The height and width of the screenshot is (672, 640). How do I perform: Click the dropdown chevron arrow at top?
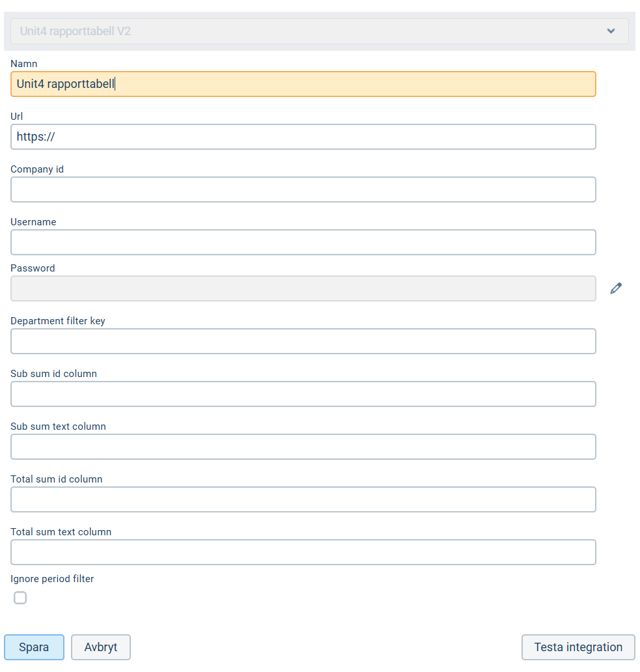pyautogui.click(x=611, y=31)
